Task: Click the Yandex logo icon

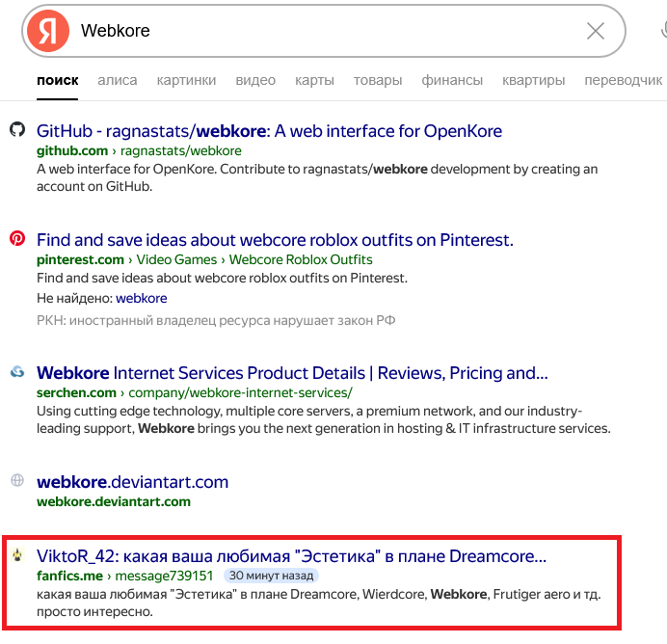Action: (x=48, y=32)
